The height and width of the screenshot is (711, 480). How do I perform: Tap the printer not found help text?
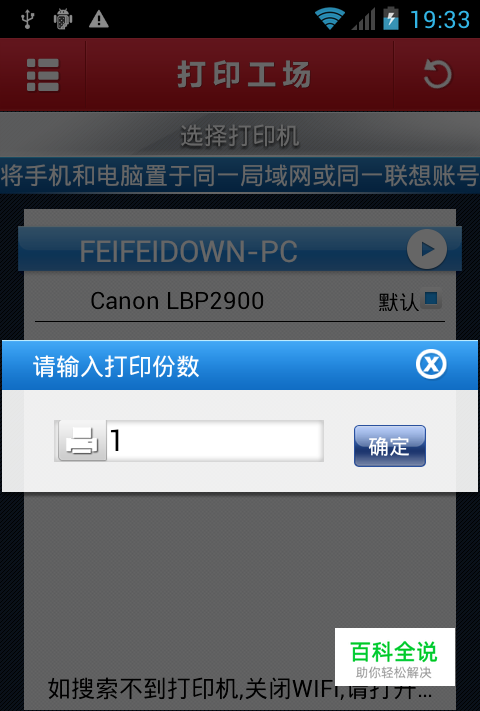coord(240,689)
